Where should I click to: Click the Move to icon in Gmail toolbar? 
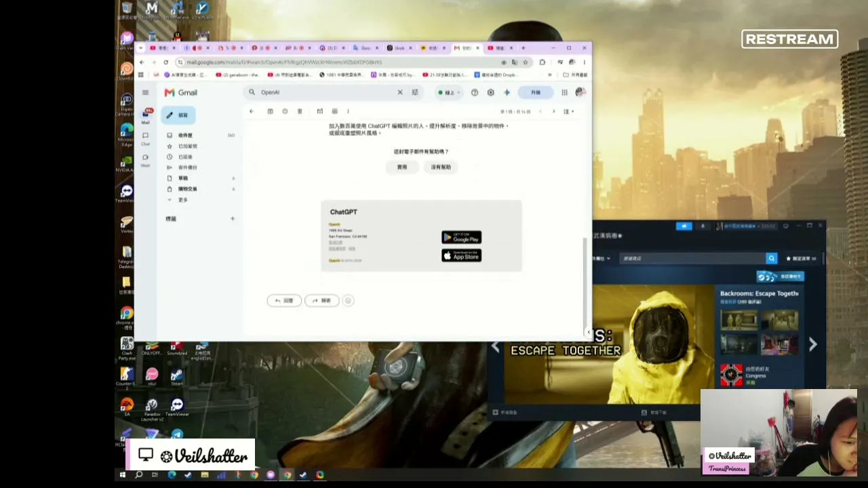[334, 111]
